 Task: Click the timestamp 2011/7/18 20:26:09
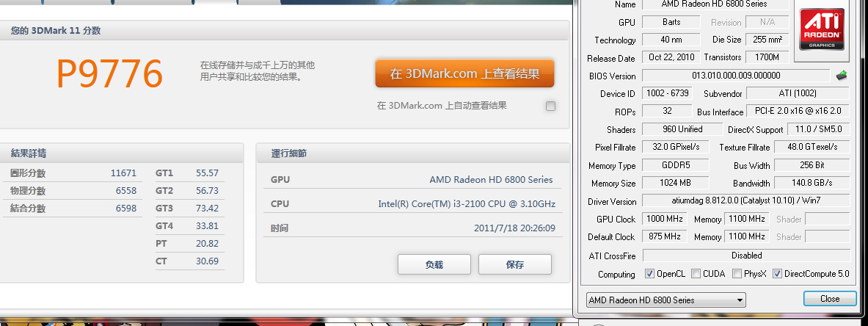[515, 228]
